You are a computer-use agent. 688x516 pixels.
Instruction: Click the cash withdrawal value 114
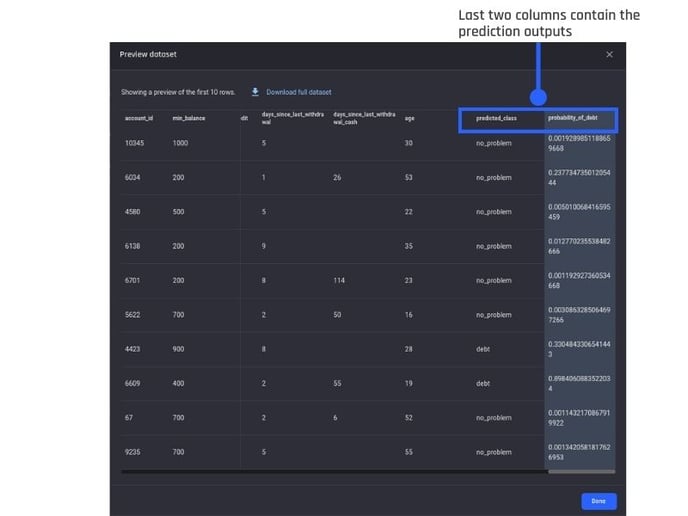point(339,280)
